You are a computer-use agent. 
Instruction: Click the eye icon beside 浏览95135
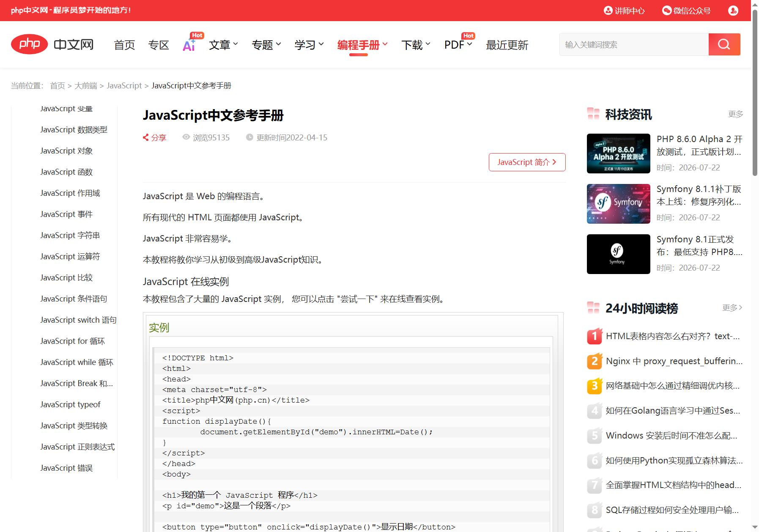[186, 137]
